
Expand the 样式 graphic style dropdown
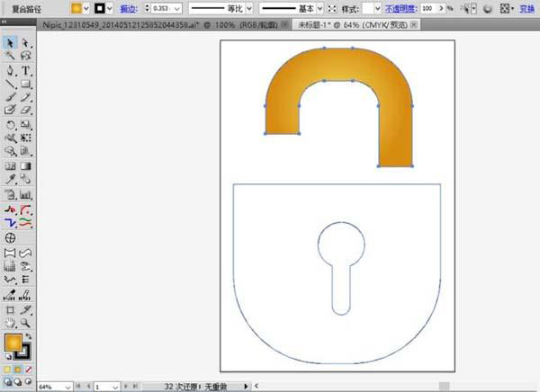click(x=377, y=9)
